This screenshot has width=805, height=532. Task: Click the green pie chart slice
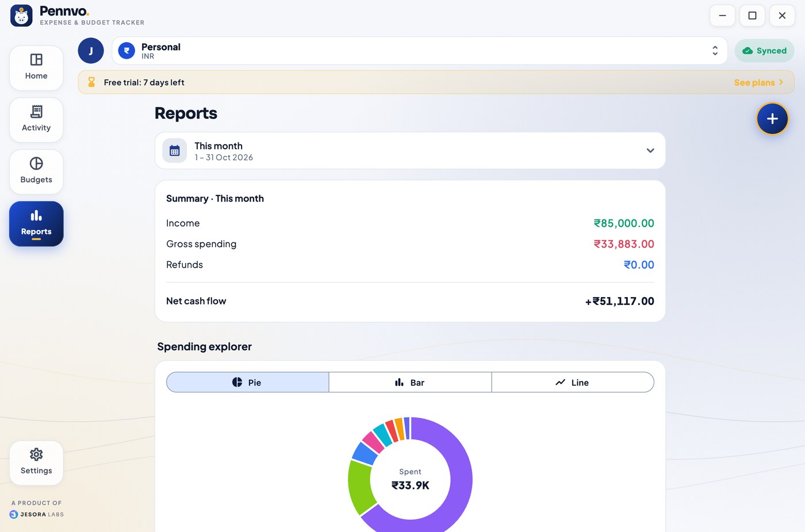pyautogui.click(x=360, y=486)
